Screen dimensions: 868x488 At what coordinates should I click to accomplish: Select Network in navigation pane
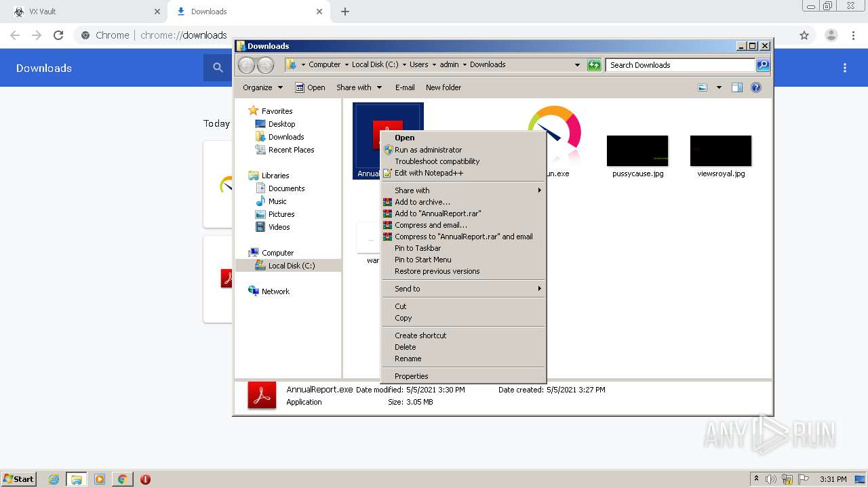point(269,291)
